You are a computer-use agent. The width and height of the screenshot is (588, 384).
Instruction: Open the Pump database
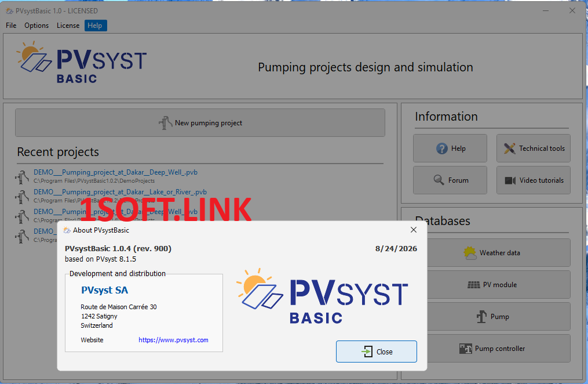(x=498, y=317)
